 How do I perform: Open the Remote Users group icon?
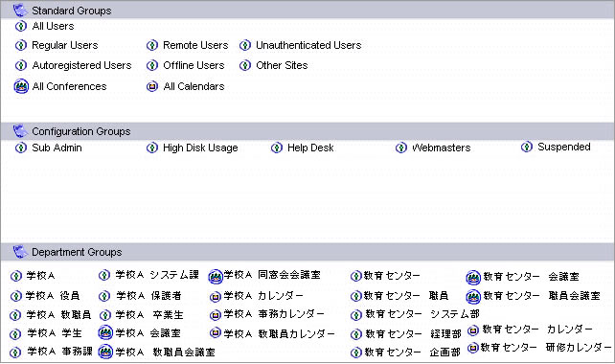click(152, 46)
